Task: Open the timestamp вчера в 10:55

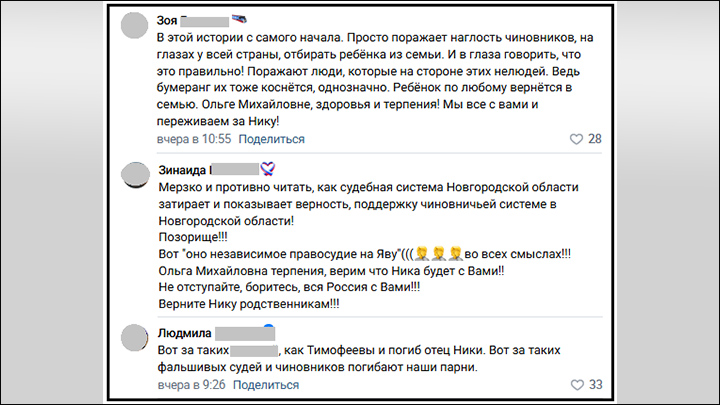Action: [x=194, y=139]
